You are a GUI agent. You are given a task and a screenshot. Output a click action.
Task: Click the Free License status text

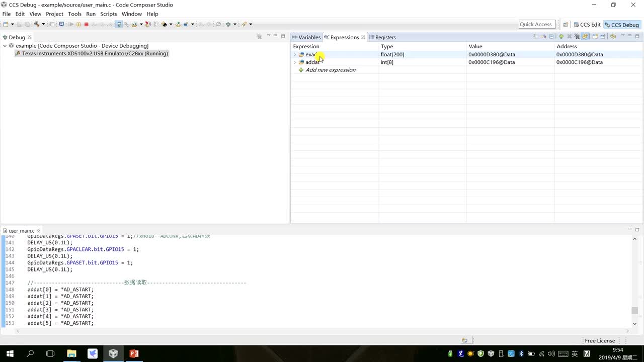point(600,340)
